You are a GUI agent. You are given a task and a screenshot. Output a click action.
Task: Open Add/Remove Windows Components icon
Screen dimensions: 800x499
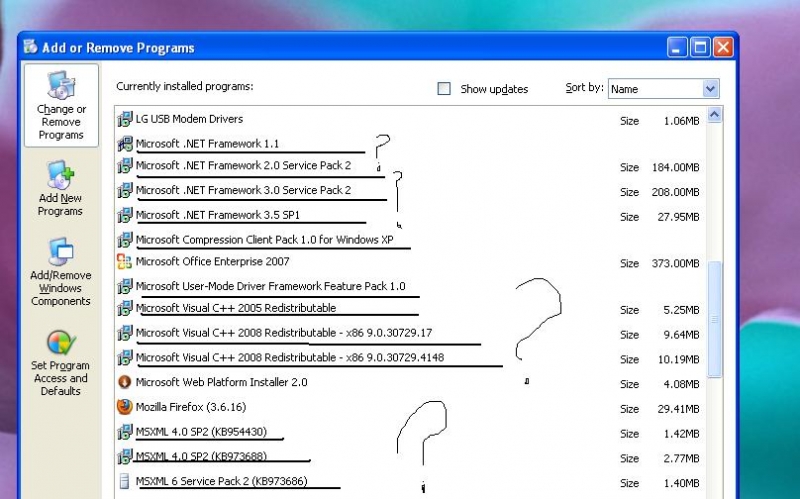(x=61, y=252)
